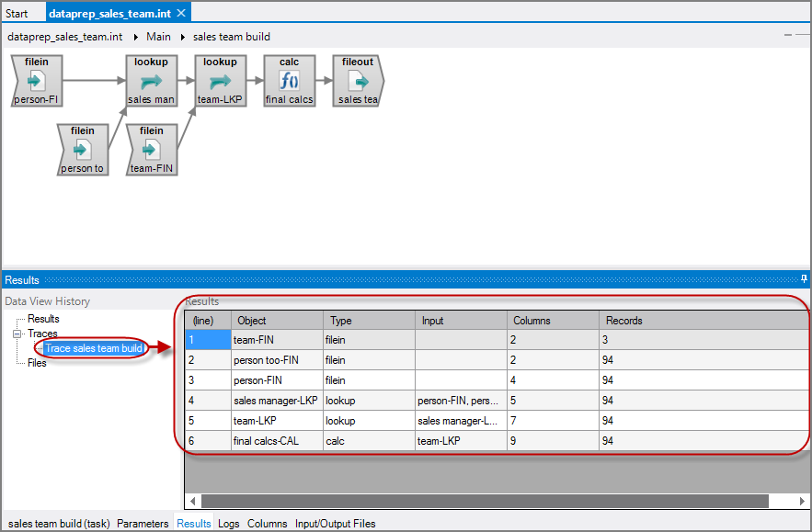Select the sales tea fileout node

[358, 81]
